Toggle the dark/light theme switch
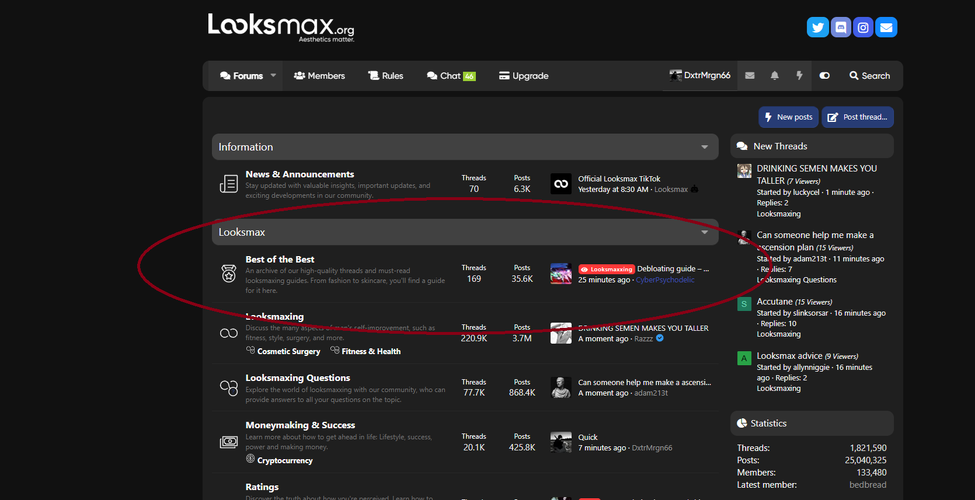 pos(824,76)
